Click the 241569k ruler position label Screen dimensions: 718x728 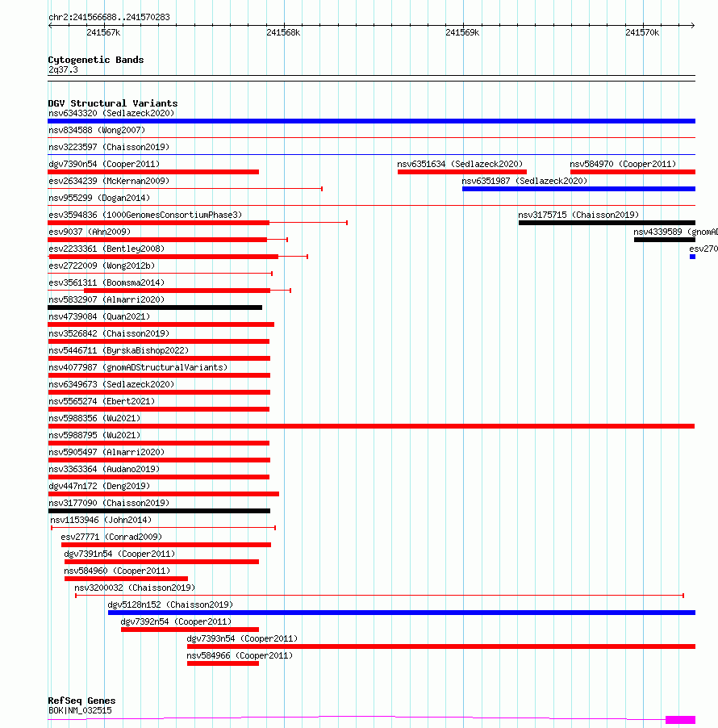462,32
